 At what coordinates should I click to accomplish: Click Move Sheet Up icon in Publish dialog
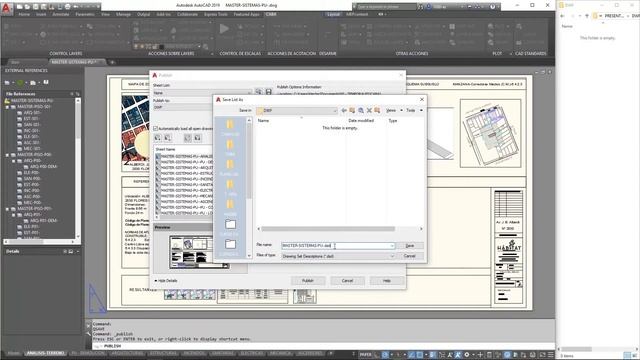187,138
